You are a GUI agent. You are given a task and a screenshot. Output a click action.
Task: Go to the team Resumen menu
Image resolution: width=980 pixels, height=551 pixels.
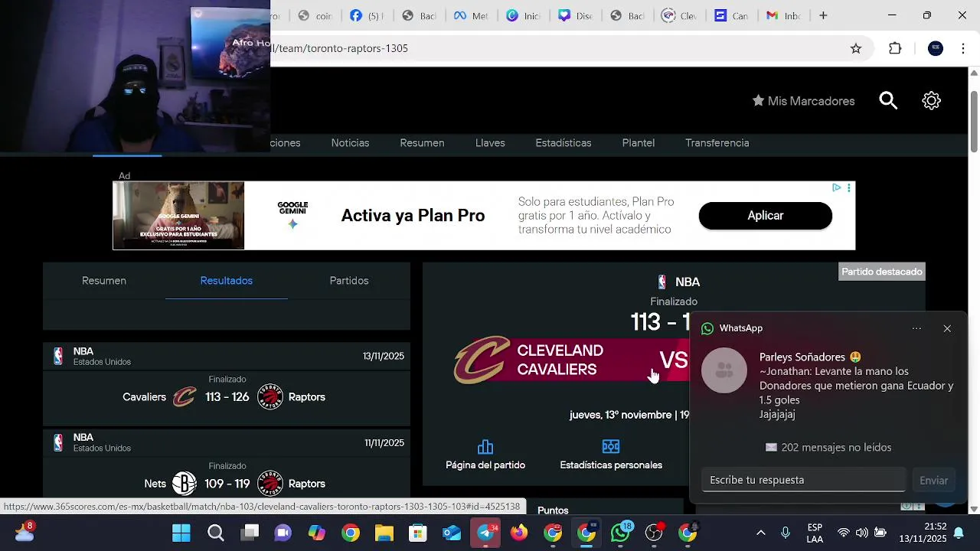(x=422, y=143)
